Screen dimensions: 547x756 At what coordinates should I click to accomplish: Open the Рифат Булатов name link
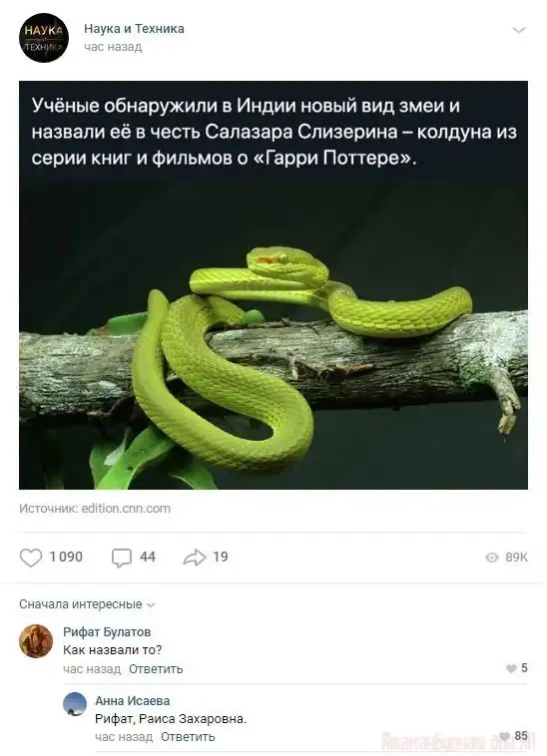pyautogui.click(x=107, y=631)
